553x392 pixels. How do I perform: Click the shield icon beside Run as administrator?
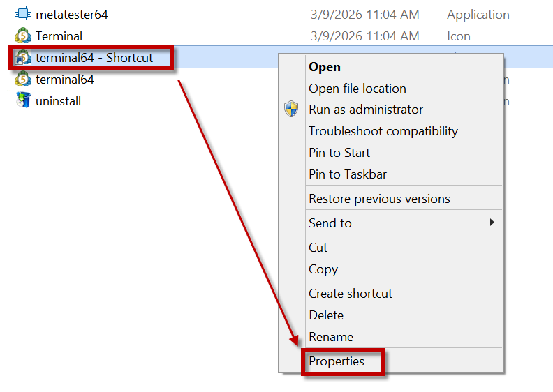coord(291,110)
